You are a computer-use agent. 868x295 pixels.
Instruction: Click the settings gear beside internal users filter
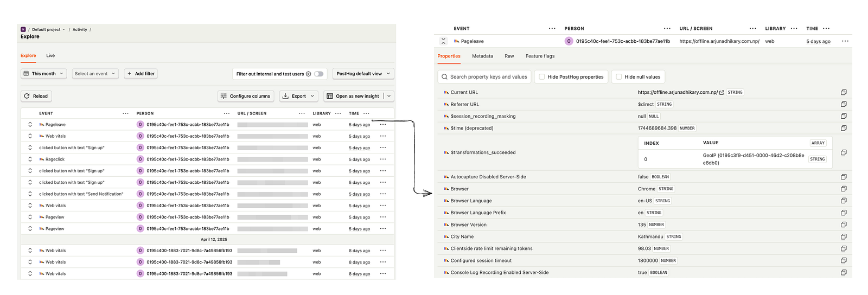[x=309, y=74]
